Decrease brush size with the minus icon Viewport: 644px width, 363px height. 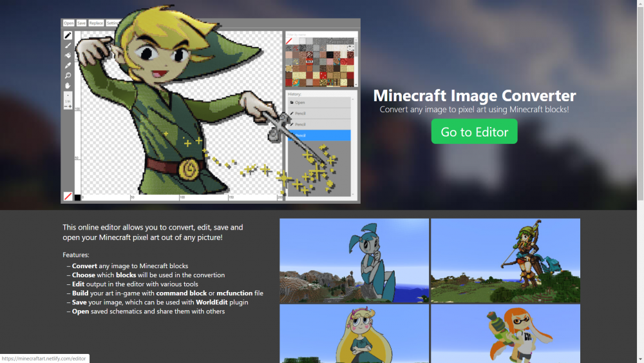coord(65,106)
